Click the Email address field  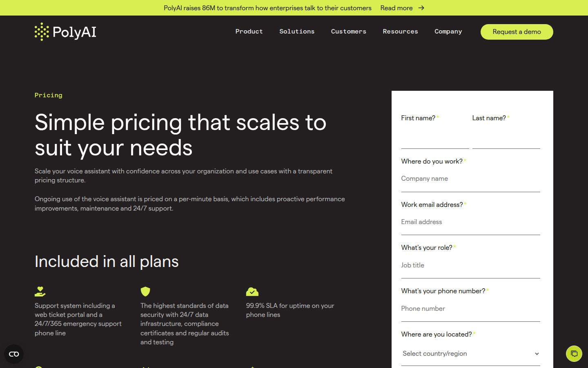pyautogui.click(x=470, y=222)
